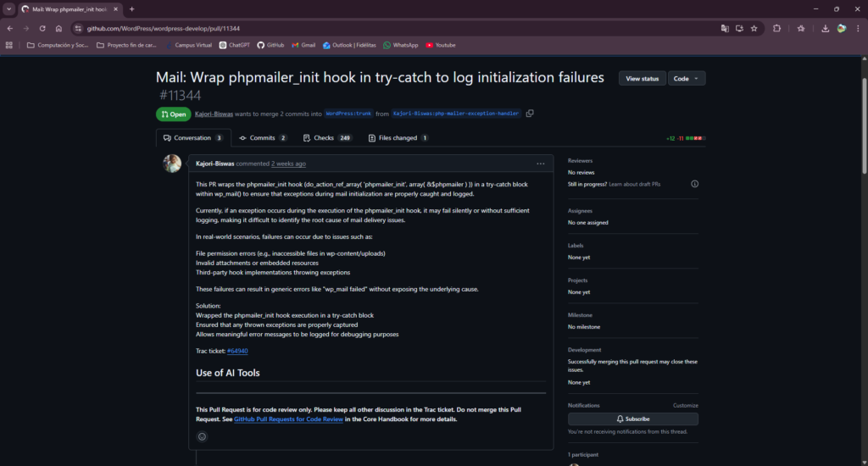Open a new browser tab
This screenshot has height=466, width=868.
(x=131, y=8)
